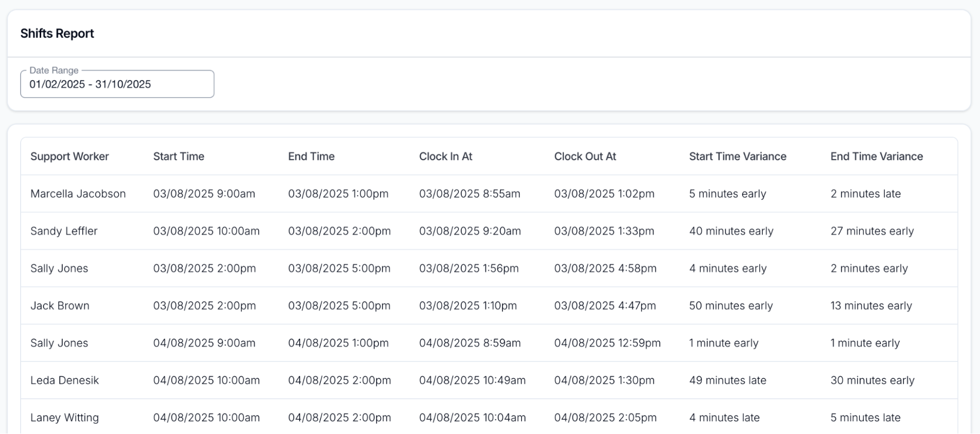Click the 03/08/2025 1:10pm clock in cell

pos(468,306)
